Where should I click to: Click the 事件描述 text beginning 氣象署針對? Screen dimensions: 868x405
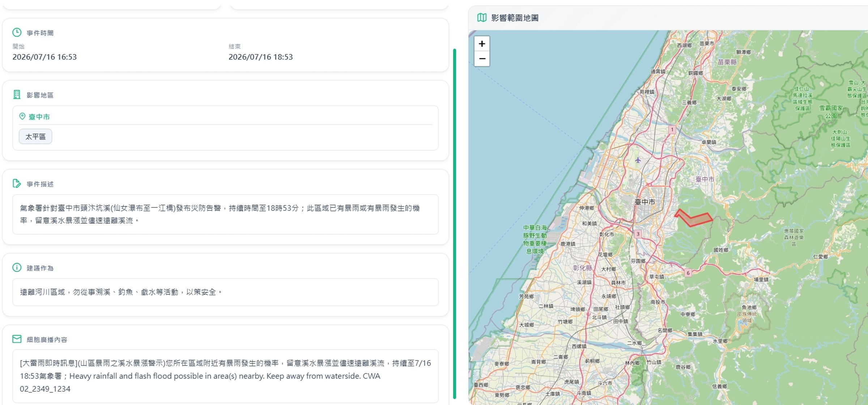[x=220, y=214]
